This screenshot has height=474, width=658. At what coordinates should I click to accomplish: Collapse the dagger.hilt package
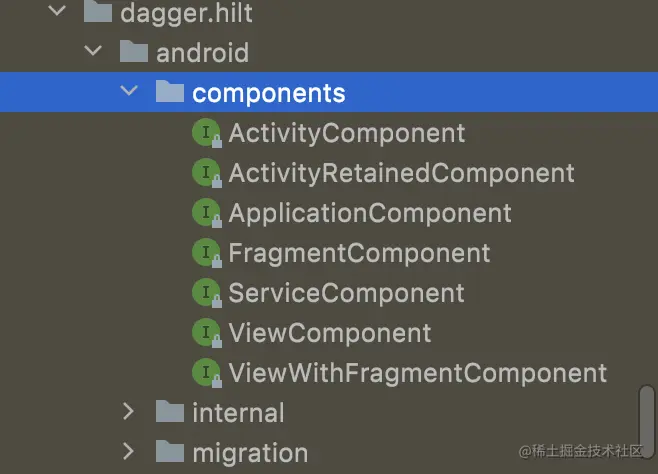point(56,13)
